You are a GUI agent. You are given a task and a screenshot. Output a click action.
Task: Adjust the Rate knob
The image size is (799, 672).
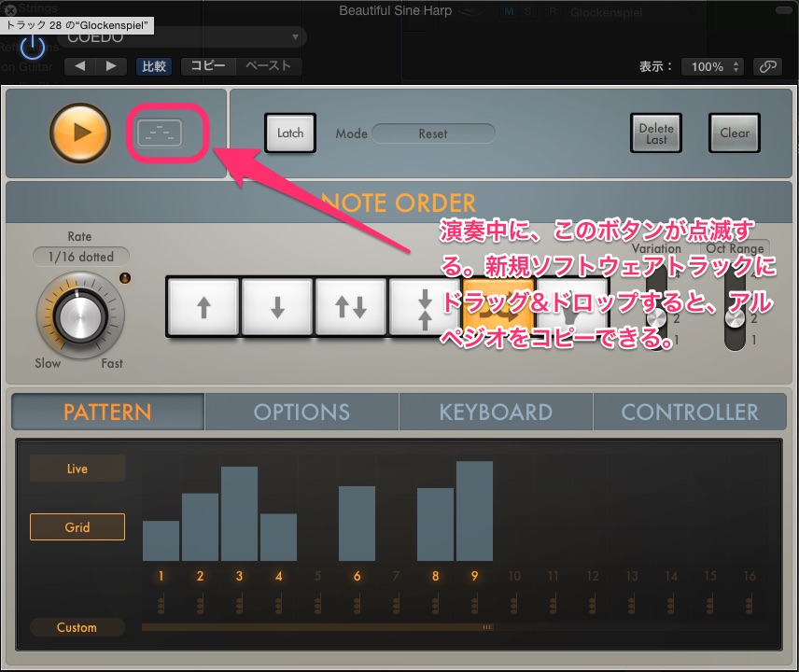click(x=80, y=315)
